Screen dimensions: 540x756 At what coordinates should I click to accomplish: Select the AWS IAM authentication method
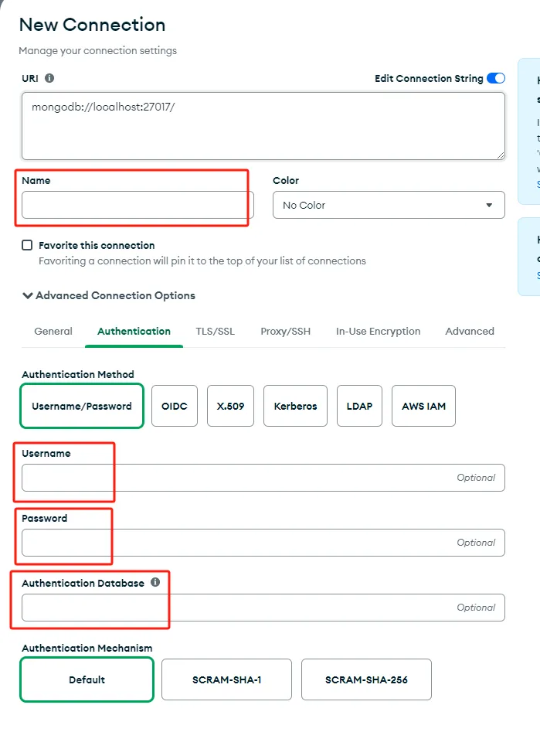[423, 406]
